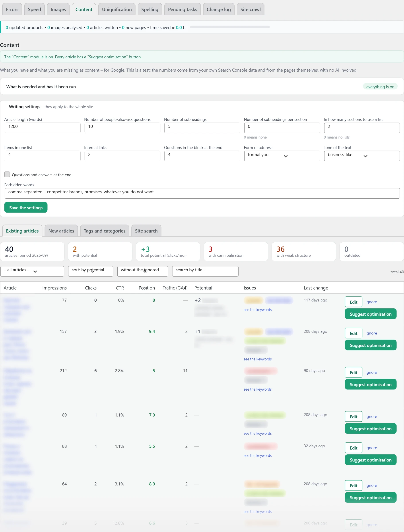
Task: Switch to the Errors tab
Action: point(12,9)
